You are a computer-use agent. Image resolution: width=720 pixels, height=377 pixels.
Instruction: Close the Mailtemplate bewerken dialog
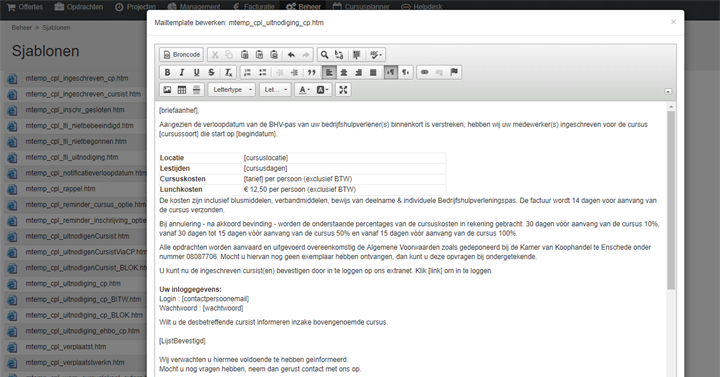click(x=673, y=22)
